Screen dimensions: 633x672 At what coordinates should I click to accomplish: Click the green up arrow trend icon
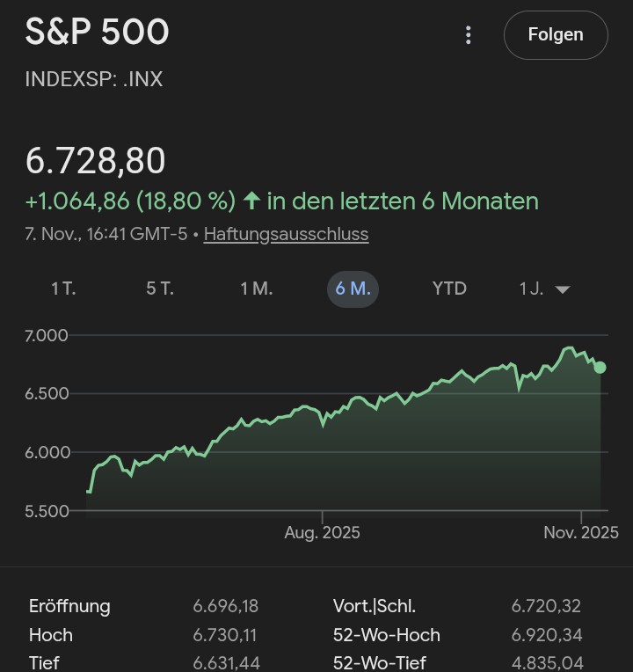coord(251,201)
